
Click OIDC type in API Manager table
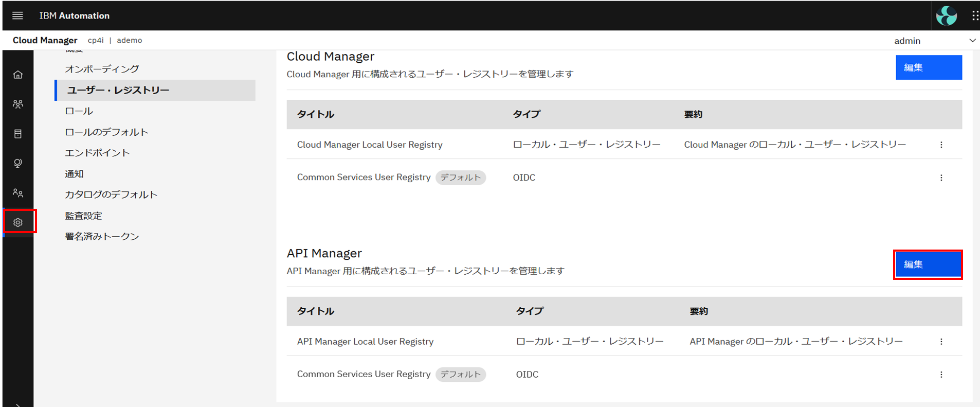527,375
